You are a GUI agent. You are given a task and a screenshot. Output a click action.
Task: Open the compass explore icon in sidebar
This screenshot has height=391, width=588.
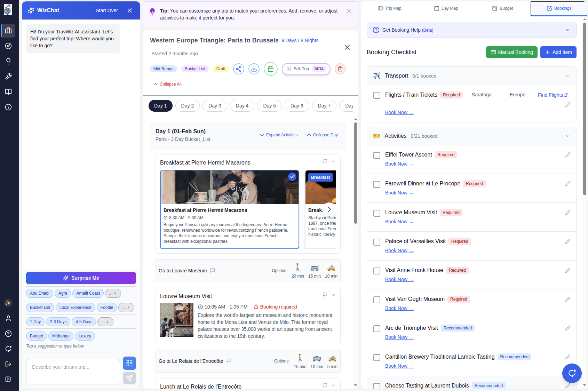click(x=8, y=46)
